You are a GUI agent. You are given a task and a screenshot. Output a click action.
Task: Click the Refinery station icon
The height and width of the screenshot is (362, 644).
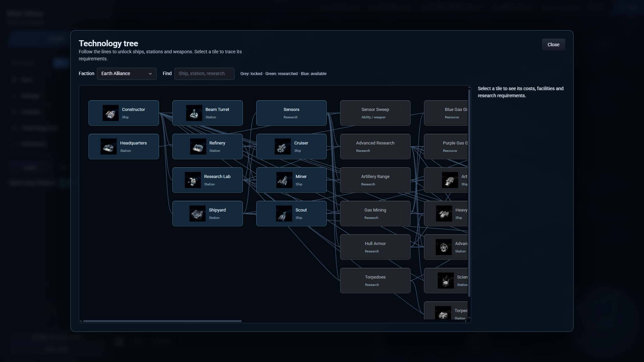point(198,146)
